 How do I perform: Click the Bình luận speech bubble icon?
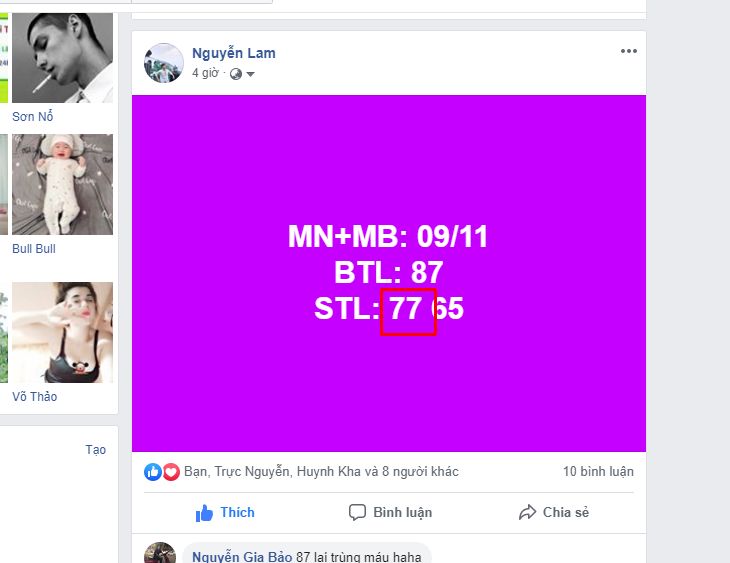[x=357, y=512]
